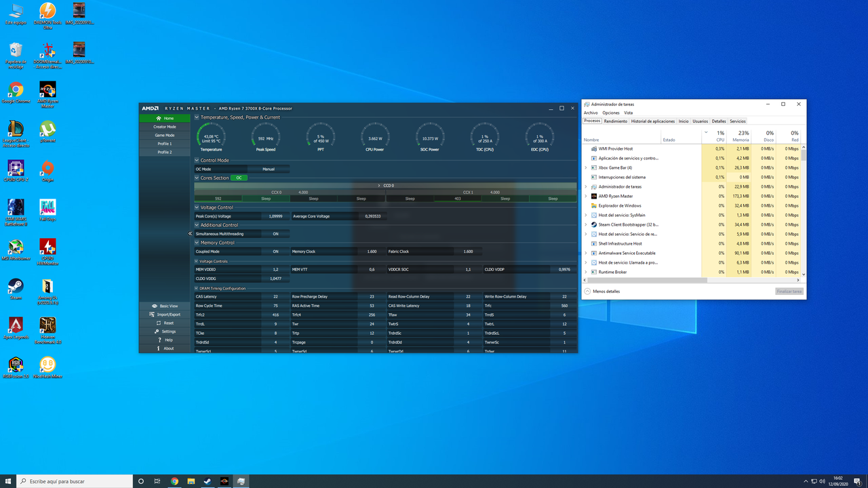This screenshot has height=488, width=868.
Task: Open Google Chrome desktop shortcut
Action: (x=16, y=92)
